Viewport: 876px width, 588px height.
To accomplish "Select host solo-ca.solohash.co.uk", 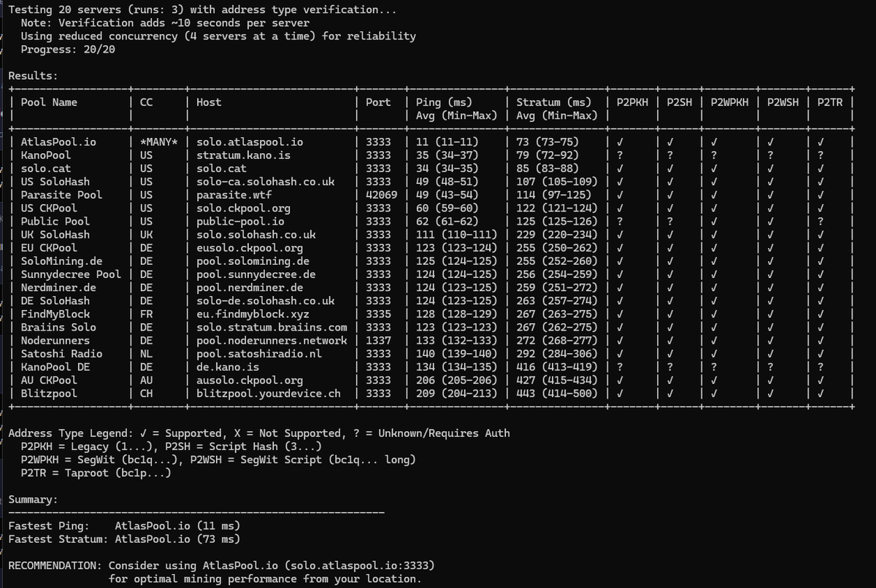I will 266,182.
